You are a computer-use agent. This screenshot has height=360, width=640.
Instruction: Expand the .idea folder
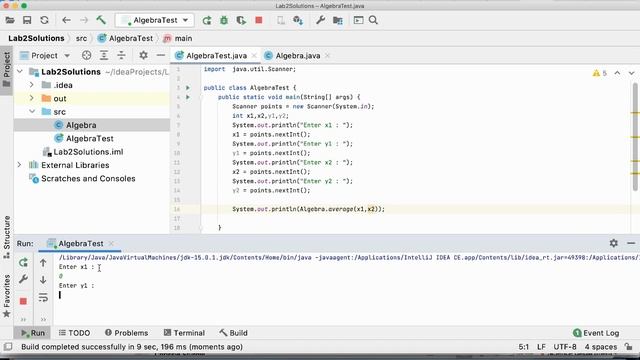pyautogui.click(x=31, y=85)
